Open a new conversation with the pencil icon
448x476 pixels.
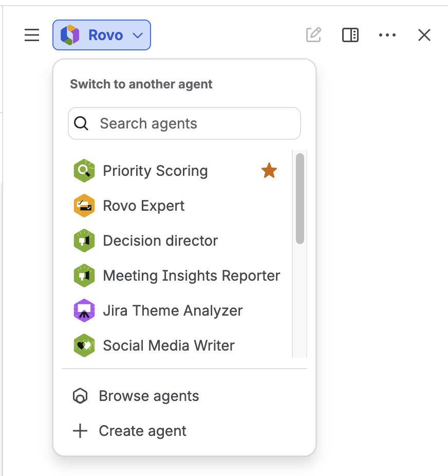pos(313,35)
